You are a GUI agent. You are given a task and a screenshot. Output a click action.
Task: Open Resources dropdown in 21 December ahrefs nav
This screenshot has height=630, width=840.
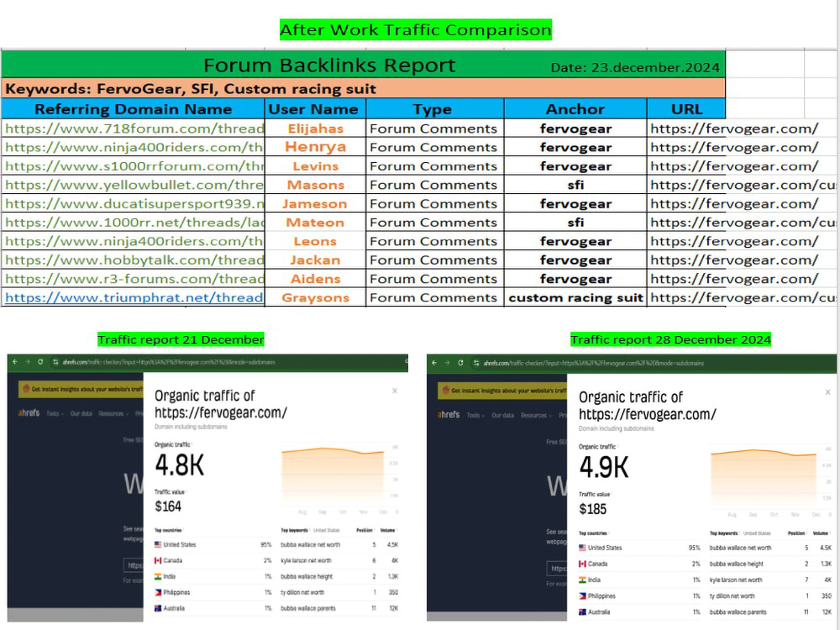pyautogui.click(x=113, y=413)
